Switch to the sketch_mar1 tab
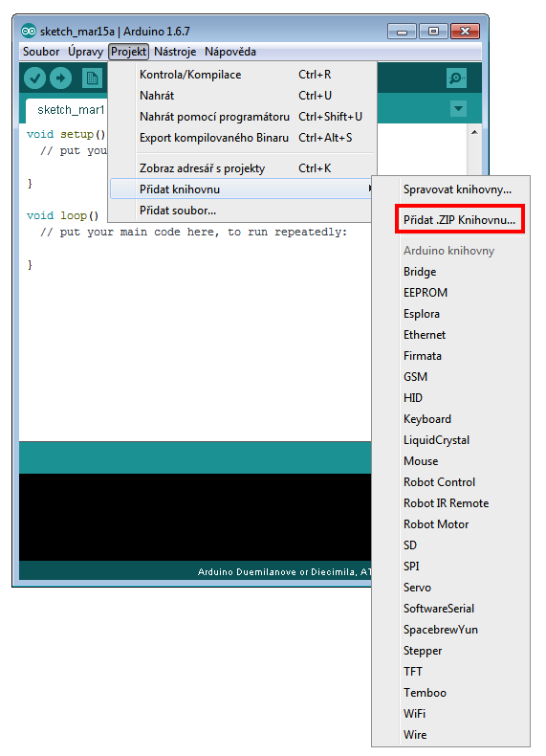This screenshot has height=756, width=546. (67, 110)
